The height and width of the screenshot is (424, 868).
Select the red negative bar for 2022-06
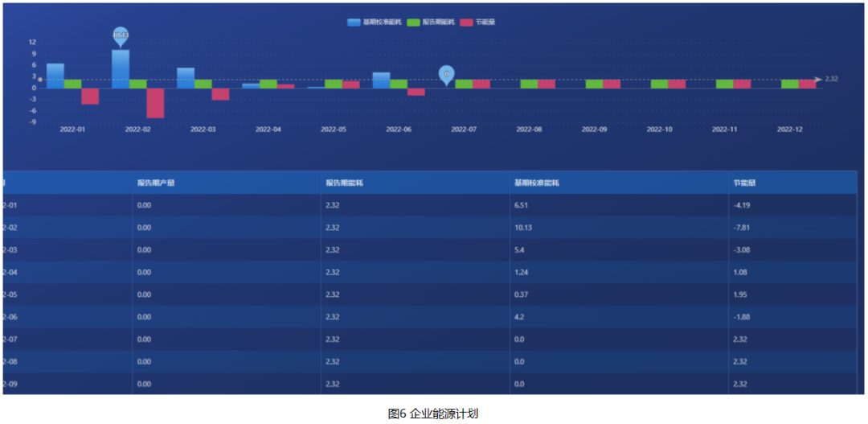[x=416, y=92]
